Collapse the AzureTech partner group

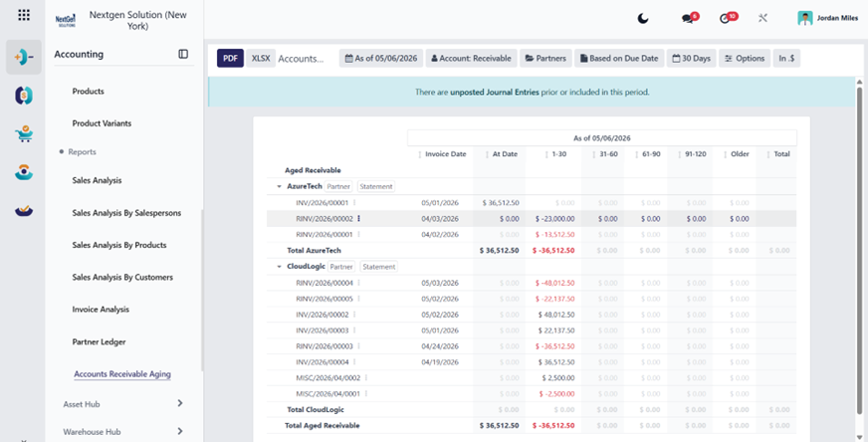coord(279,187)
